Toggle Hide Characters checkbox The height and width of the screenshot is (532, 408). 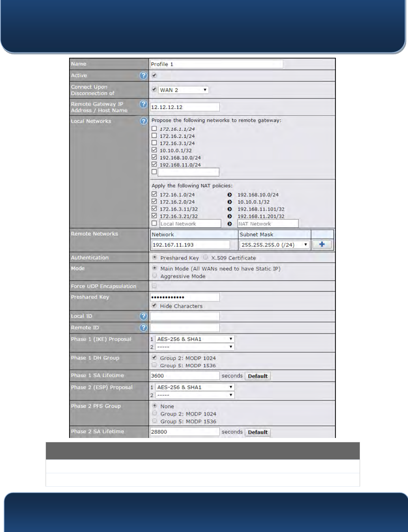pos(154,305)
